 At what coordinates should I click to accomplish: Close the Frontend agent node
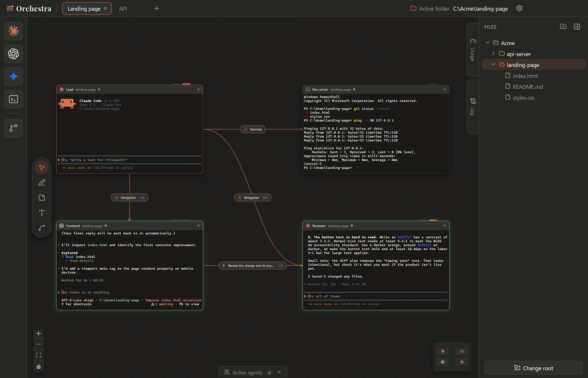coord(199,226)
